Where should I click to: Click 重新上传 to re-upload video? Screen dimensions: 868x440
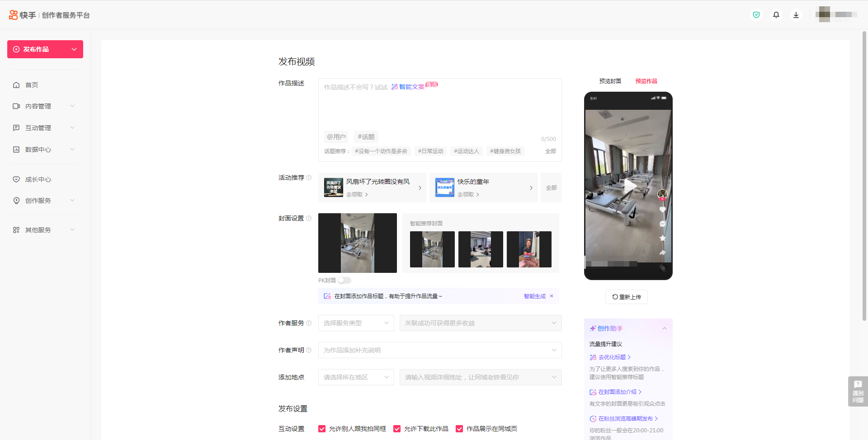pos(627,297)
